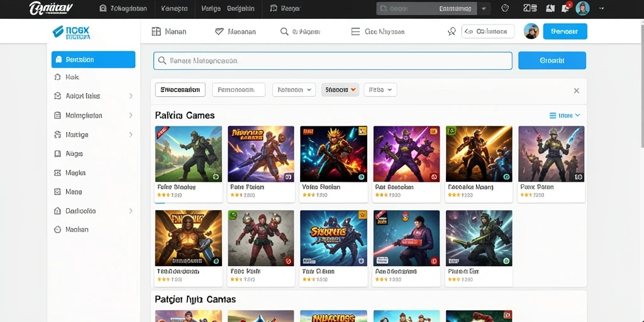The width and height of the screenshot is (644, 322).
Task: Click the sidebar icon beside Nortige
Action: (x=58, y=135)
